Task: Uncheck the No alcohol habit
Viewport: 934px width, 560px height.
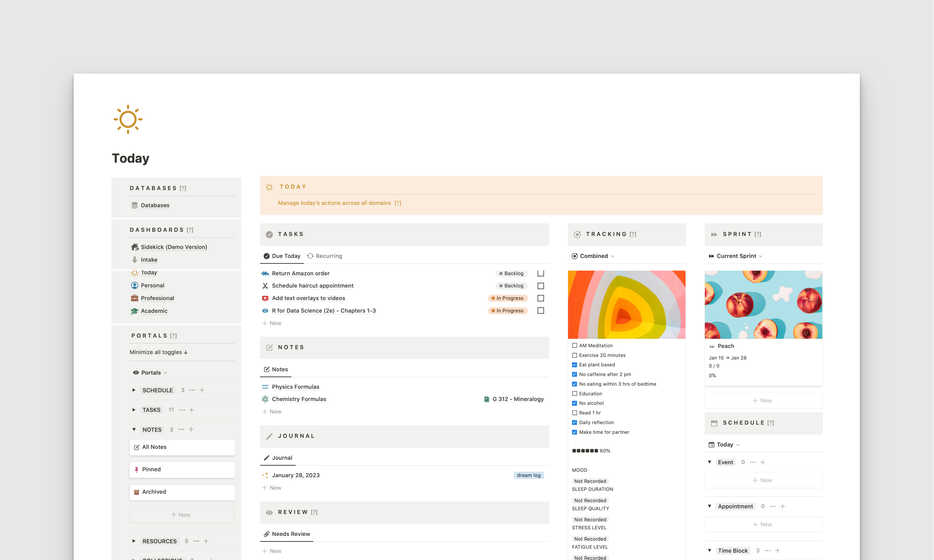Action: [x=574, y=403]
